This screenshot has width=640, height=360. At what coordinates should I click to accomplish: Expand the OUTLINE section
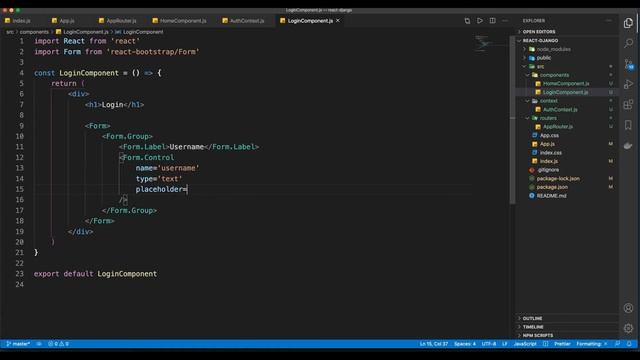tap(567, 318)
